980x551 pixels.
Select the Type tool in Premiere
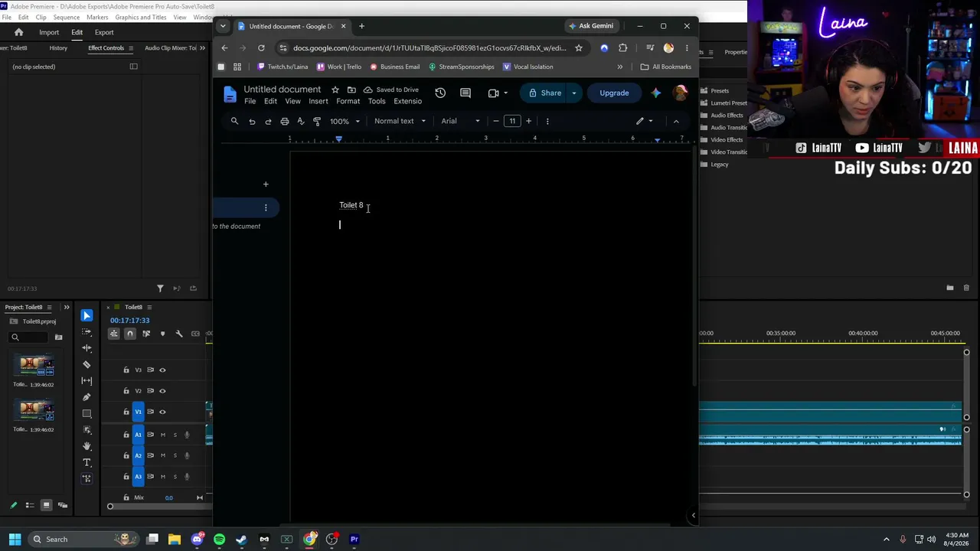pyautogui.click(x=87, y=462)
